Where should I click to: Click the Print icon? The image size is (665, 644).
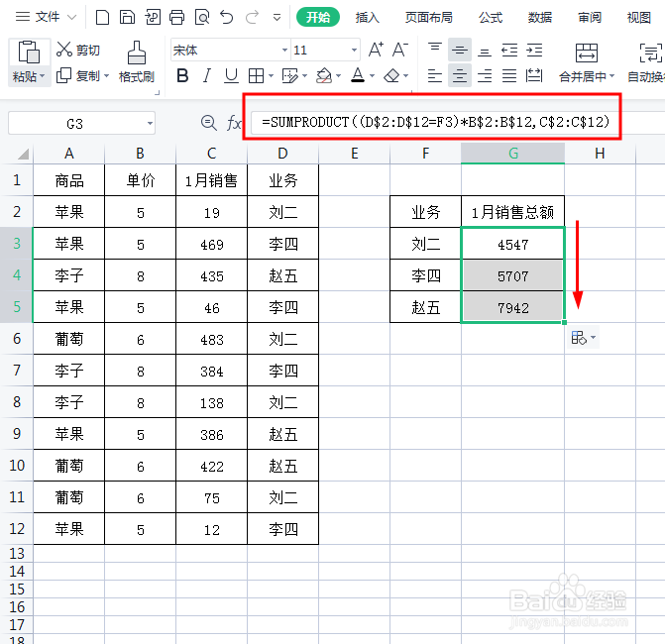[x=176, y=18]
